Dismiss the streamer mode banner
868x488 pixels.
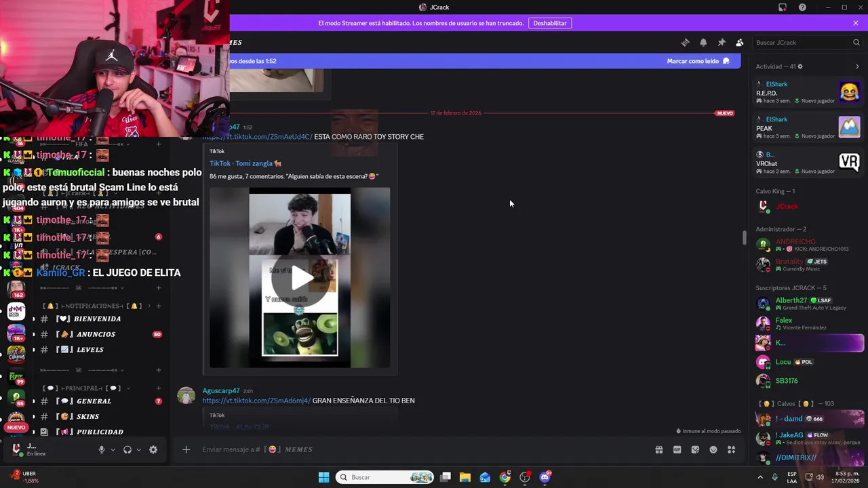tap(856, 23)
